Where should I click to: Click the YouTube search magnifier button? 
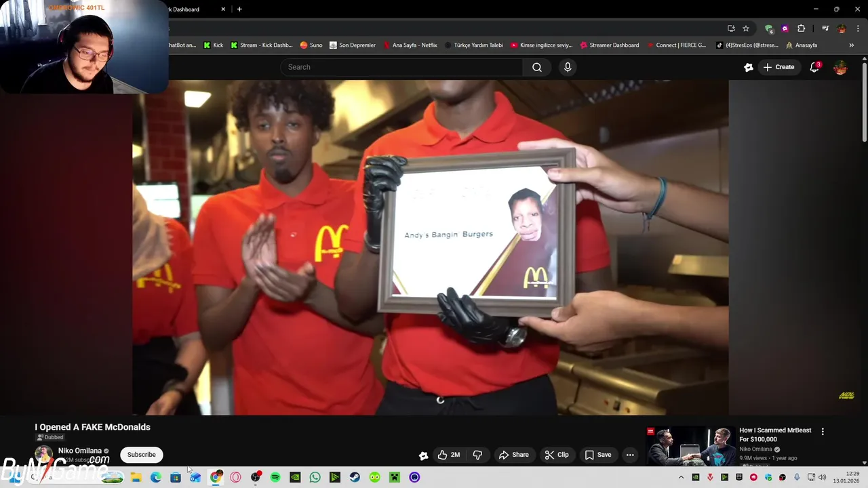pos(536,67)
